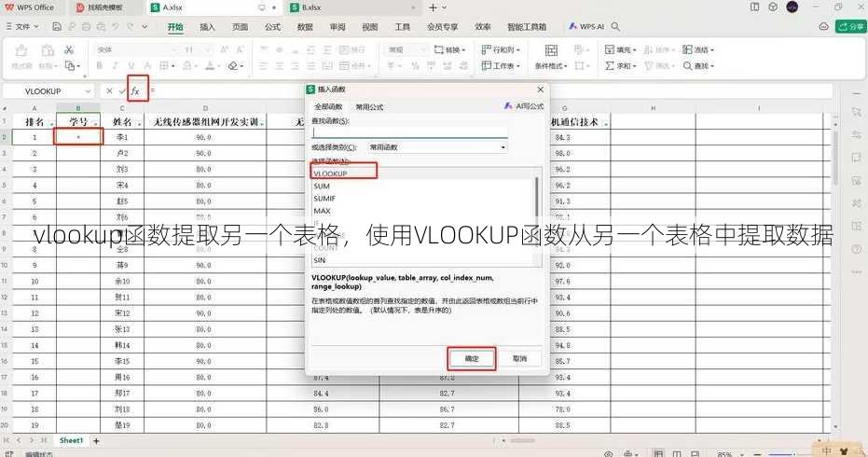This screenshot has height=457, width=868.
Task: Click the new tab plus icon
Action: click(x=433, y=7)
